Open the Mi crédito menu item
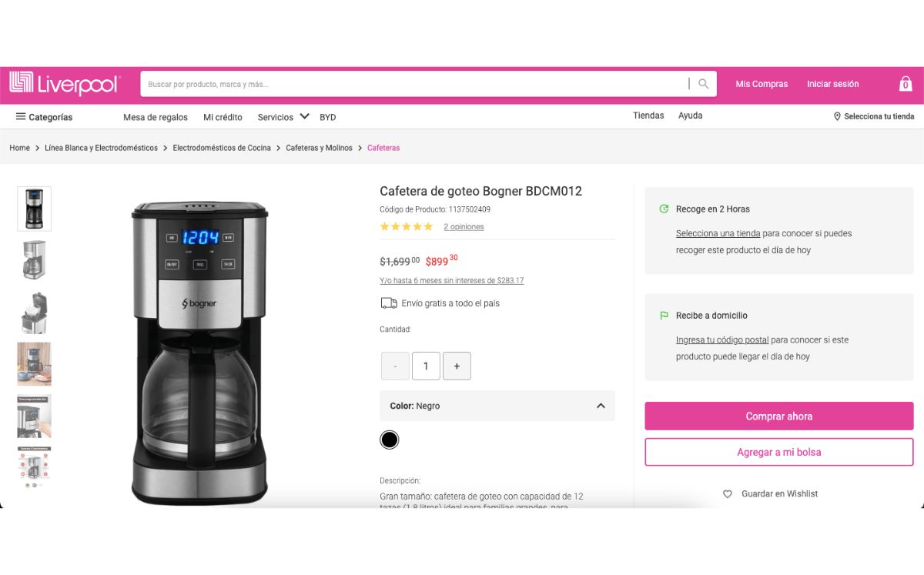Image resolution: width=924 pixels, height=575 pixels. [223, 117]
